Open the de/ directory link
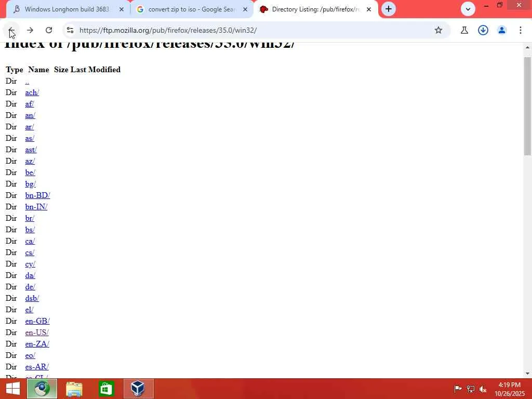This screenshot has width=532, height=399. [x=30, y=287]
